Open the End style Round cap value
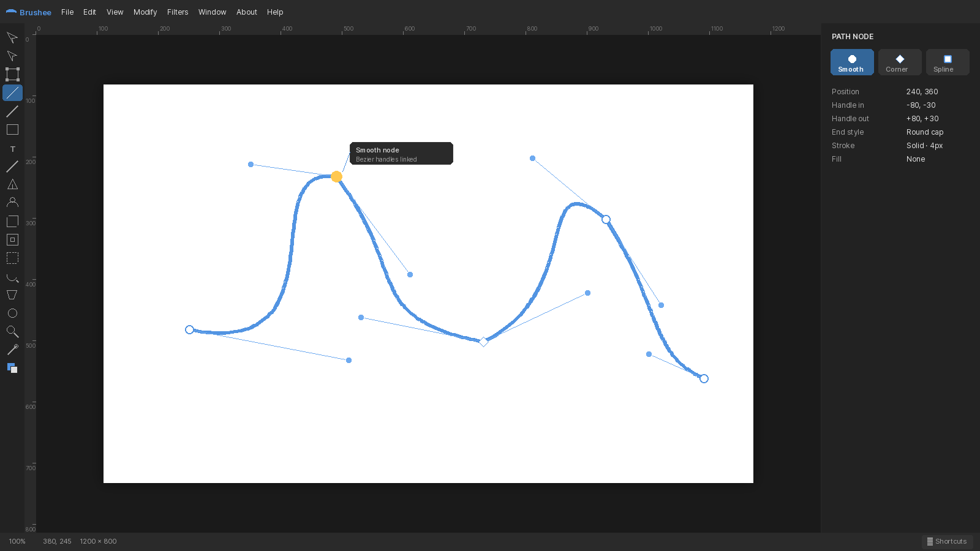 925,132
